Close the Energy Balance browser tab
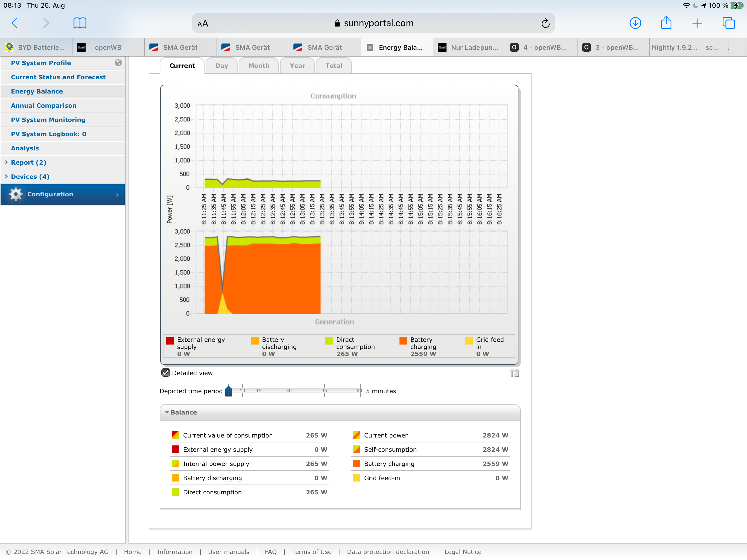747x560 pixels. (370, 48)
